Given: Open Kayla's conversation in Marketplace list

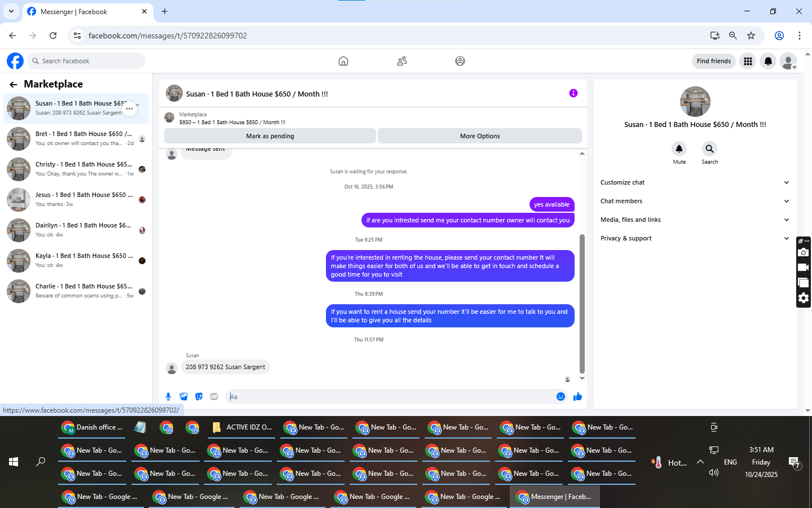Looking at the screenshot, I should click(77, 261).
